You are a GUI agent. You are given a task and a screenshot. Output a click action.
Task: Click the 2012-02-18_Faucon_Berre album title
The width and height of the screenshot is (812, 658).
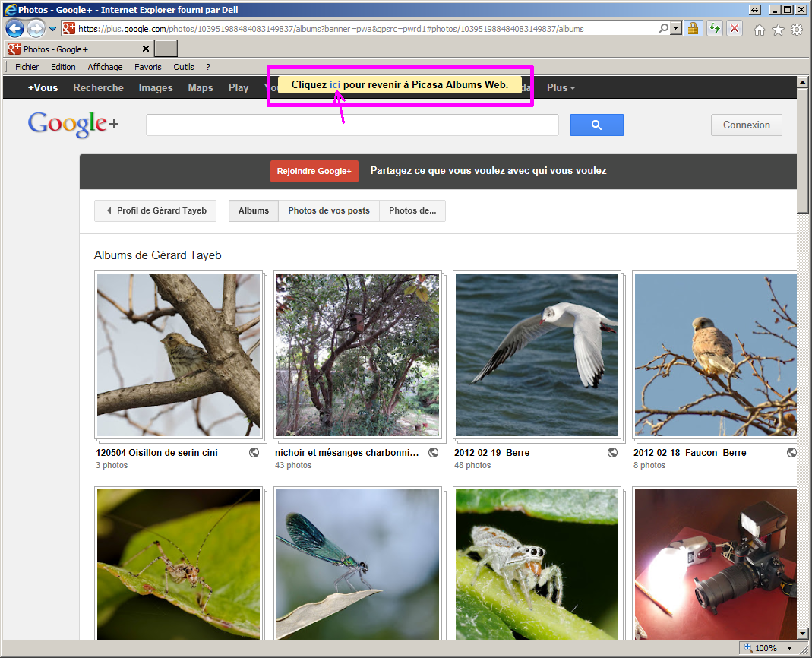point(689,452)
